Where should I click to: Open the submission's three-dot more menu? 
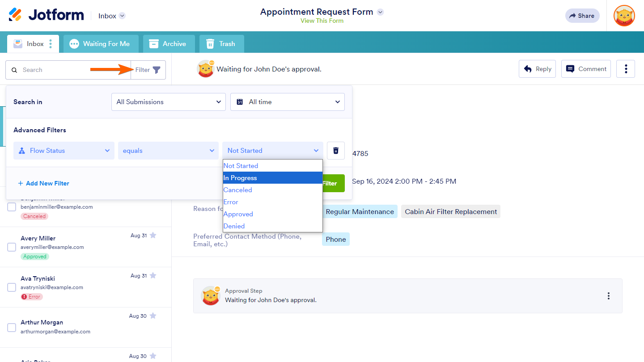626,69
